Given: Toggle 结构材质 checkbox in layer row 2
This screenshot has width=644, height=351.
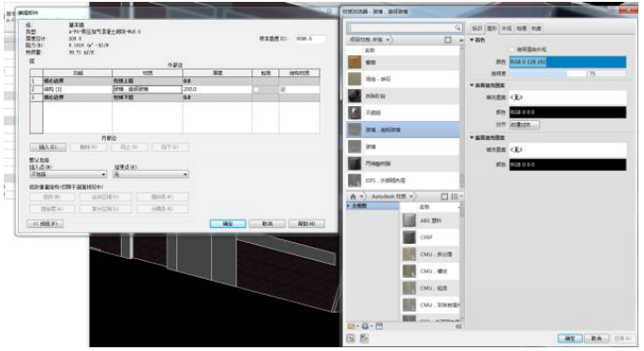Looking at the screenshot, I should pos(282,89).
